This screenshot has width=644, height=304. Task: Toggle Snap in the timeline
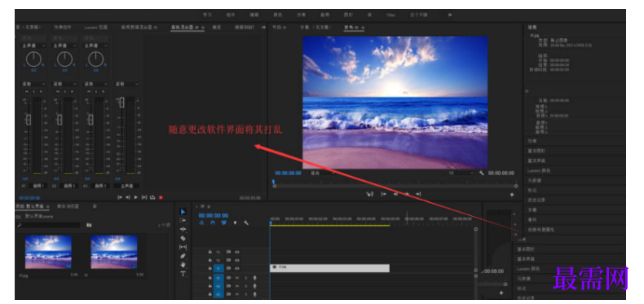[x=213, y=222]
